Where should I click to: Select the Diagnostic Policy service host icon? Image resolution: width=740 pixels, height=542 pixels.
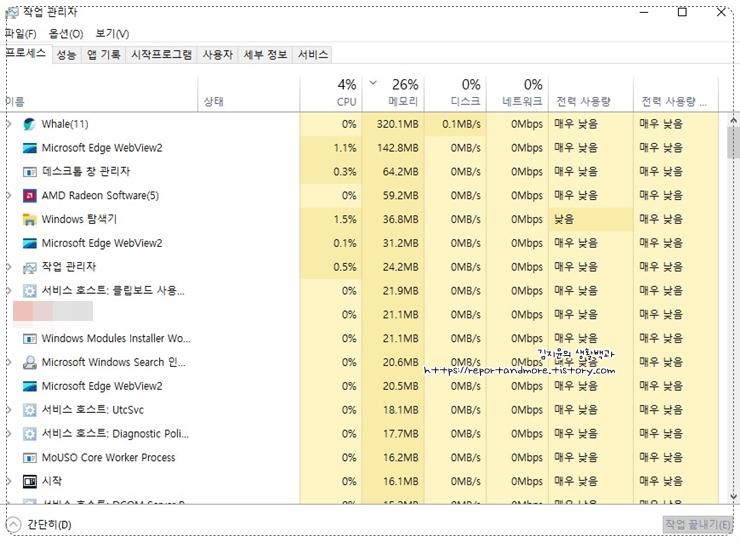[x=29, y=434]
